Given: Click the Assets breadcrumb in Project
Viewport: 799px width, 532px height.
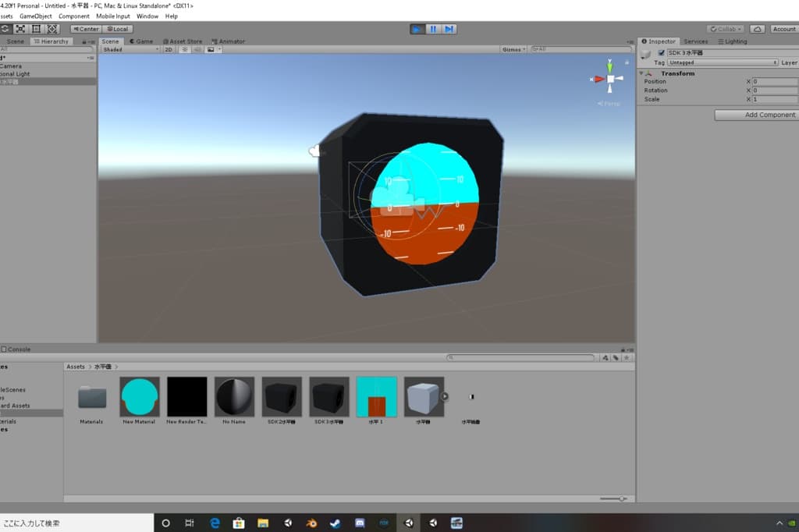Looking at the screenshot, I should click(x=76, y=367).
